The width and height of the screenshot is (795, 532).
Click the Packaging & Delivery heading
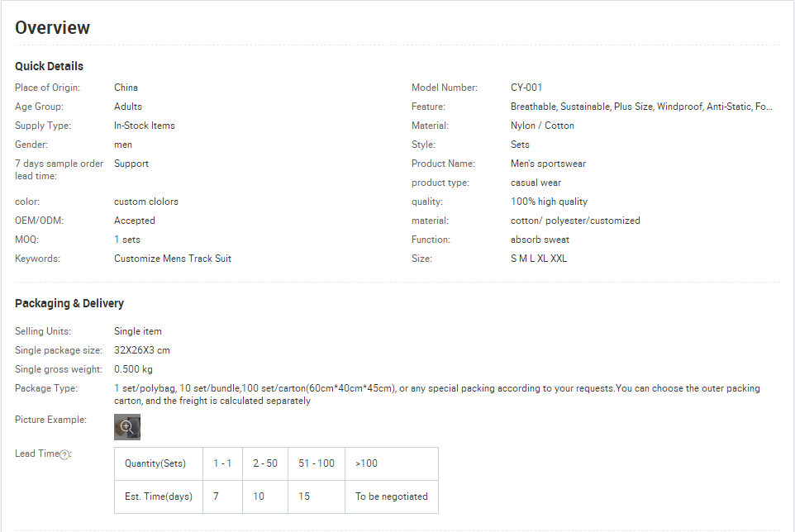click(69, 303)
